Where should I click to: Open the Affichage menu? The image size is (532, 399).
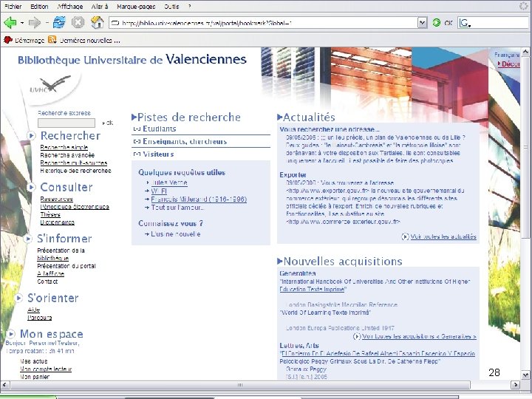70,7
